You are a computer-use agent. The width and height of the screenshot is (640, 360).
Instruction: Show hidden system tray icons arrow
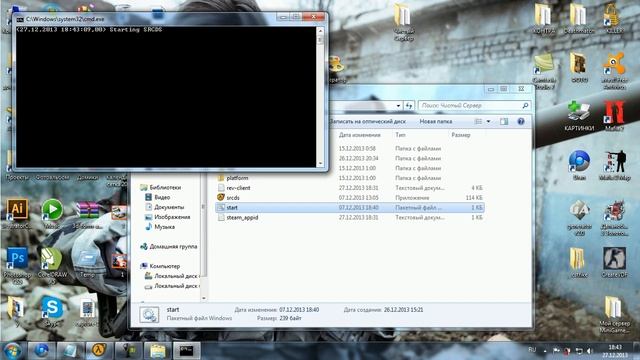point(545,351)
